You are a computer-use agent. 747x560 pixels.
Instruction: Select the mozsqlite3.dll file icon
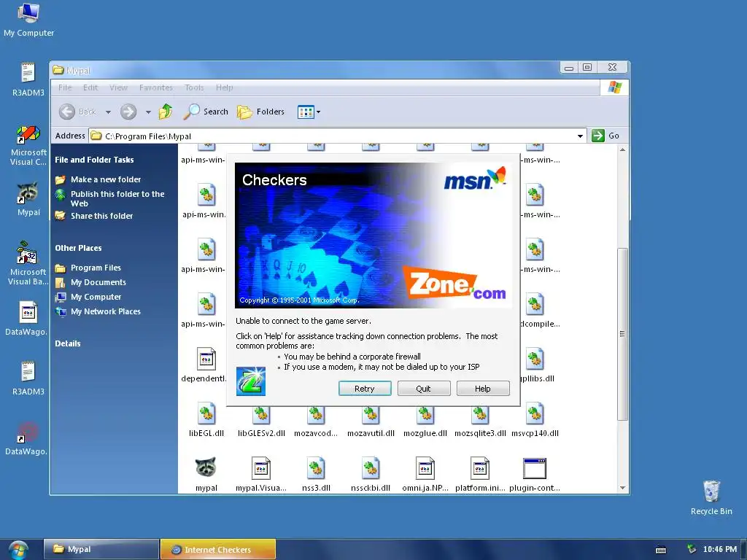[480, 414]
